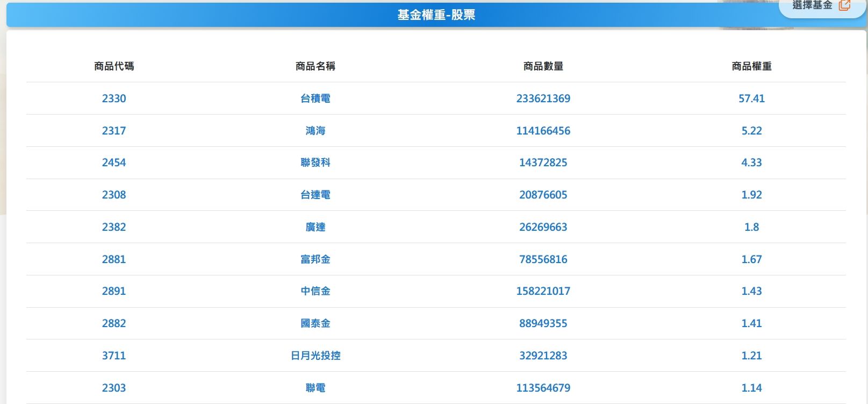Viewport: 868px width, 404px height.
Task: Select stock code 2882
Action: coord(114,323)
